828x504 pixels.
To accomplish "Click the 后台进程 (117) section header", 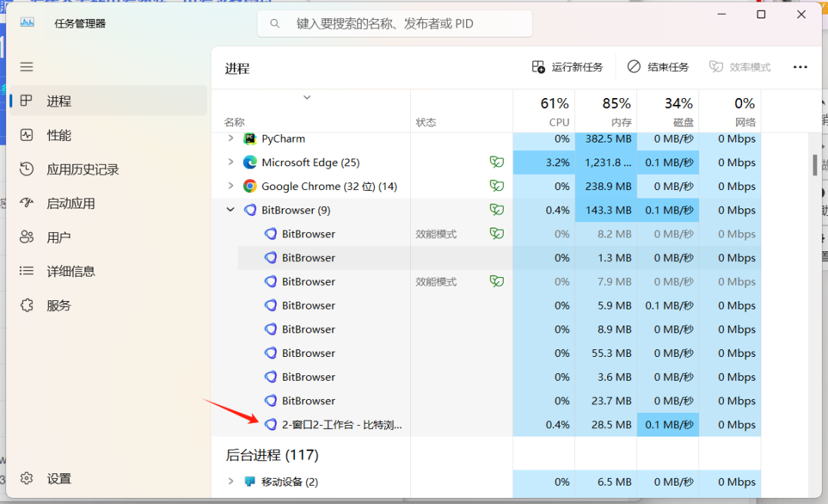I will coord(272,455).
